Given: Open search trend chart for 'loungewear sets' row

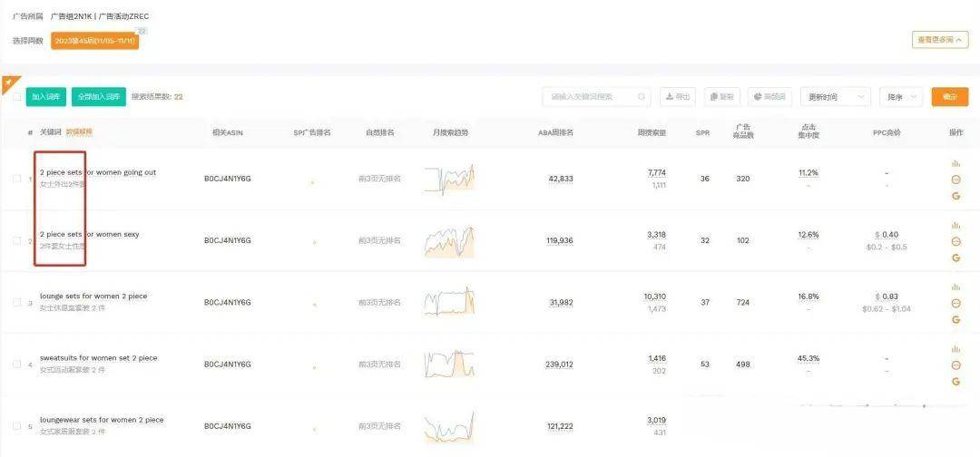Looking at the screenshot, I should 449,427.
